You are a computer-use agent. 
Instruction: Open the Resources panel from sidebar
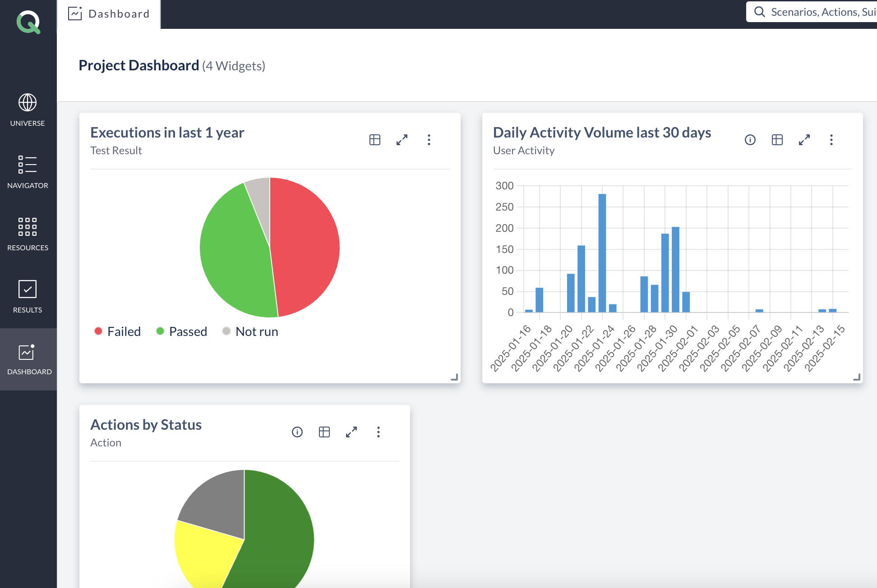[28, 233]
